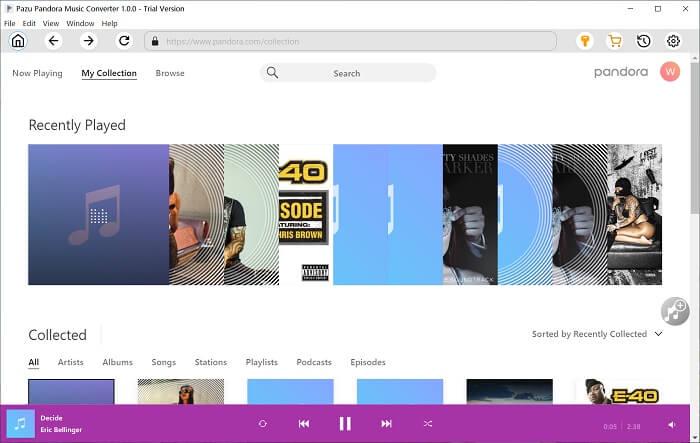
Task: Toggle repeat in the player bar
Action: click(262, 424)
